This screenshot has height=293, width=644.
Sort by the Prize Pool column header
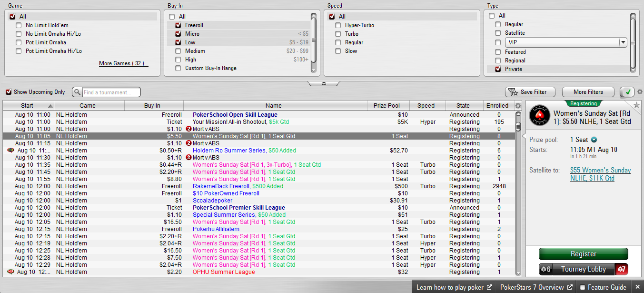[388, 106]
